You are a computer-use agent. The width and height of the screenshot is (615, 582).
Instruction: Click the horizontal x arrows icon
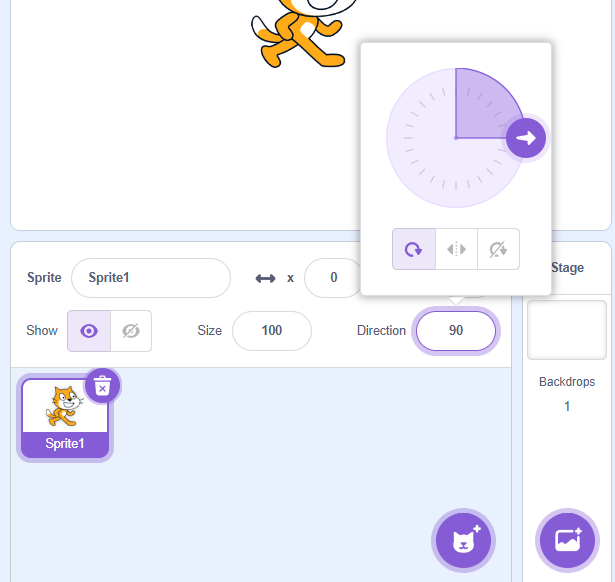click(x=266, y=278)
